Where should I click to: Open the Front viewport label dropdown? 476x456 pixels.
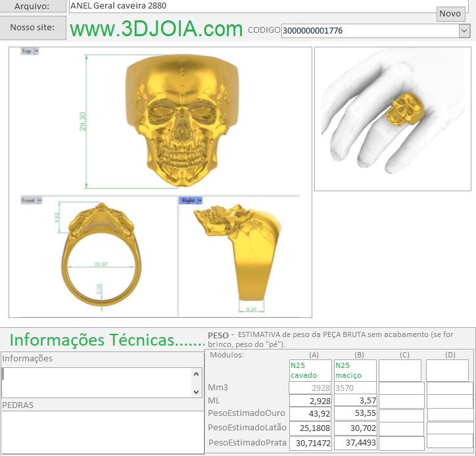[39, 200]
